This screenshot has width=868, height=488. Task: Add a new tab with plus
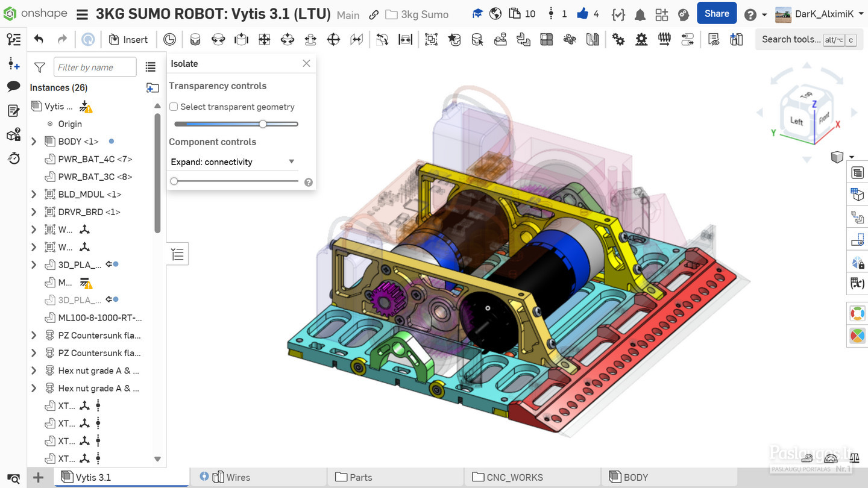click(x=39, y=478)
